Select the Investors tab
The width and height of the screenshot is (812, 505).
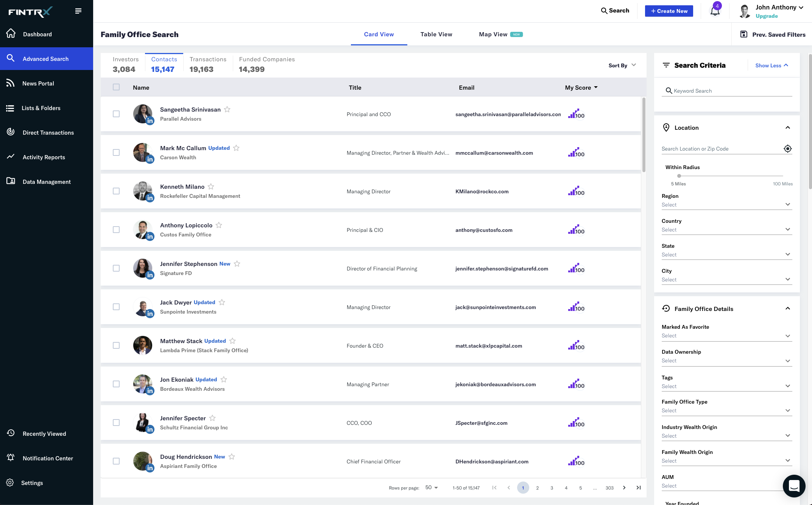[125, 64]
